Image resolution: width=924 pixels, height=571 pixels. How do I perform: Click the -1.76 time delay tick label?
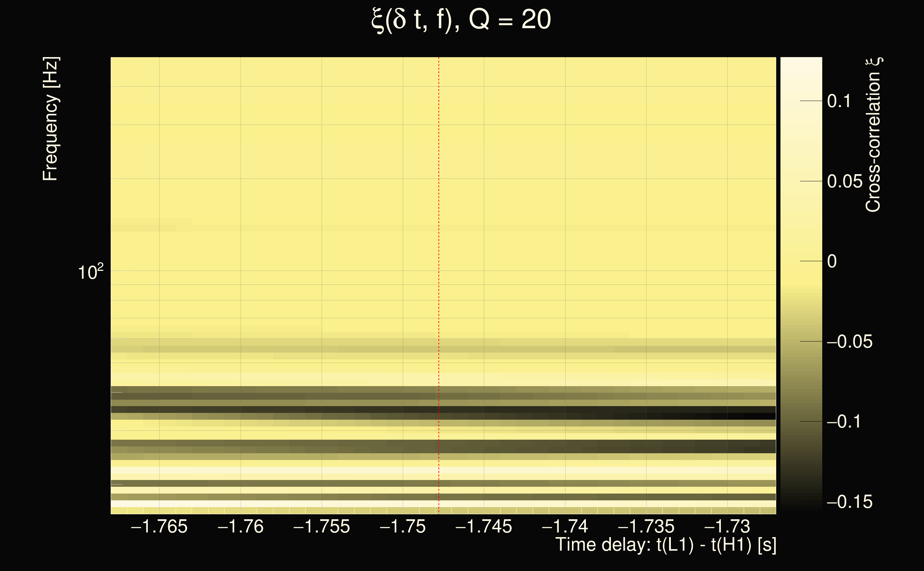tap(240, 526)
